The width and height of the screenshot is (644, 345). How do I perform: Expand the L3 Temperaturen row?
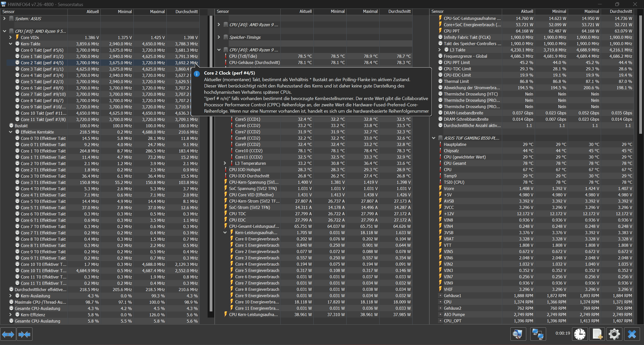click(225, 163)
